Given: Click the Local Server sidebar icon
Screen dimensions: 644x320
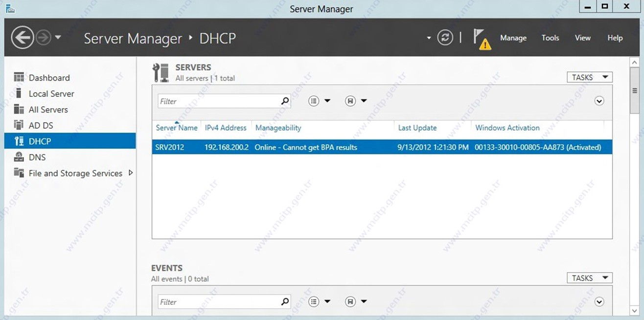Looking at the screenshot, I should [x=19, y=93].
